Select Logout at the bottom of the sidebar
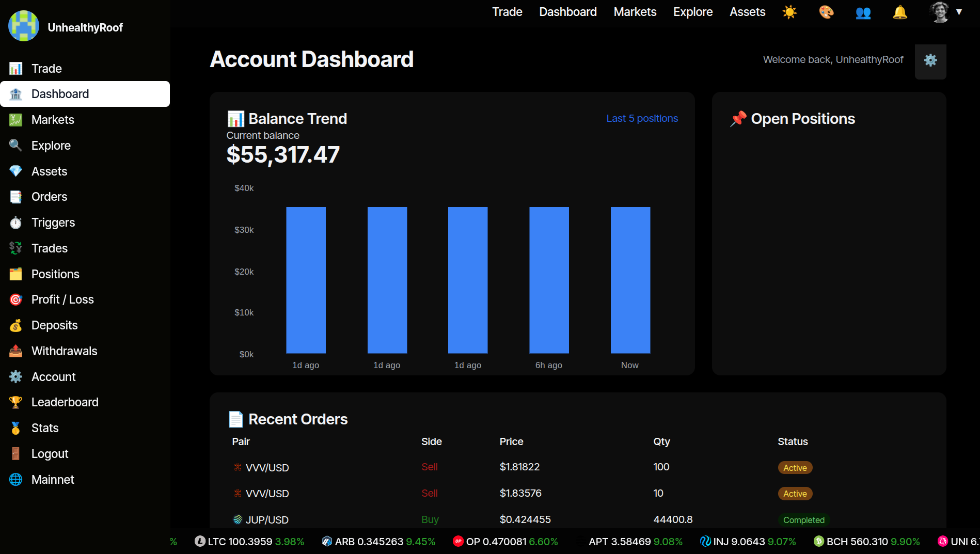Screen dimensions: 980x554 [x=50, y=453]
